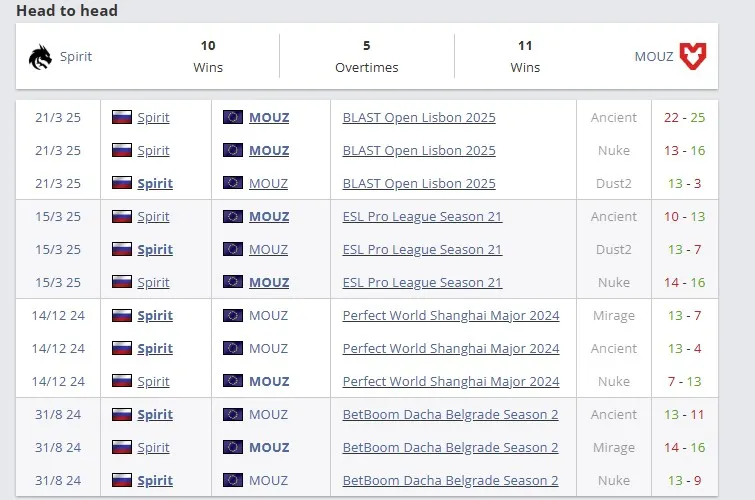Image resolution: width=755 pixels, height=500 pixels.
Task: Click Russian flag in 13-7 Mirage row
Action: point(122,315)
